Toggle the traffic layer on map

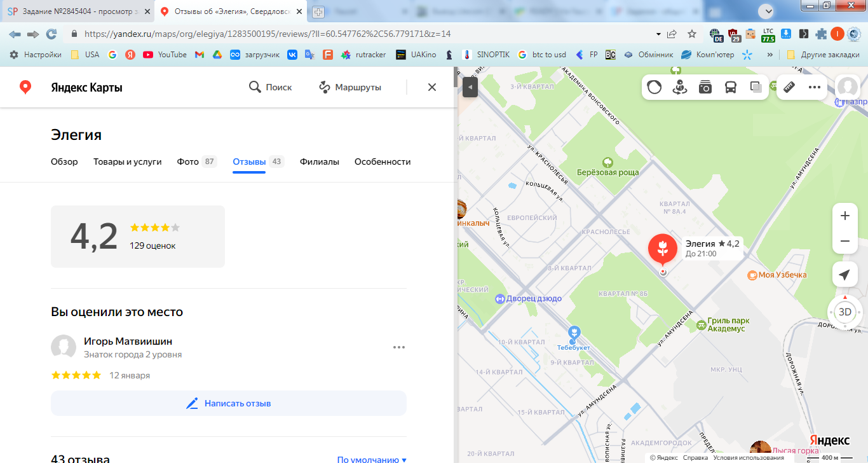[654, 88]
